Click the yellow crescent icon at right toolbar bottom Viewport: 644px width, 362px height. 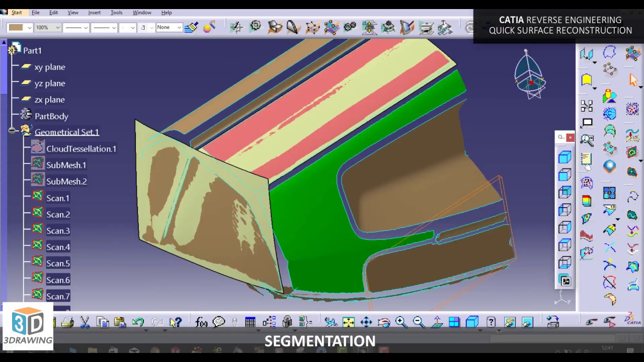coord(610,300)
